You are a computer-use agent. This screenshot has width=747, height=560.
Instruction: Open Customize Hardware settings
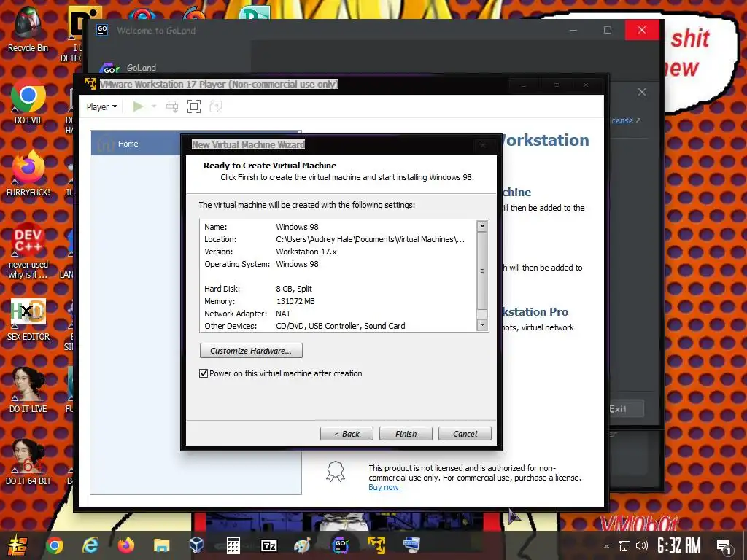251,351
